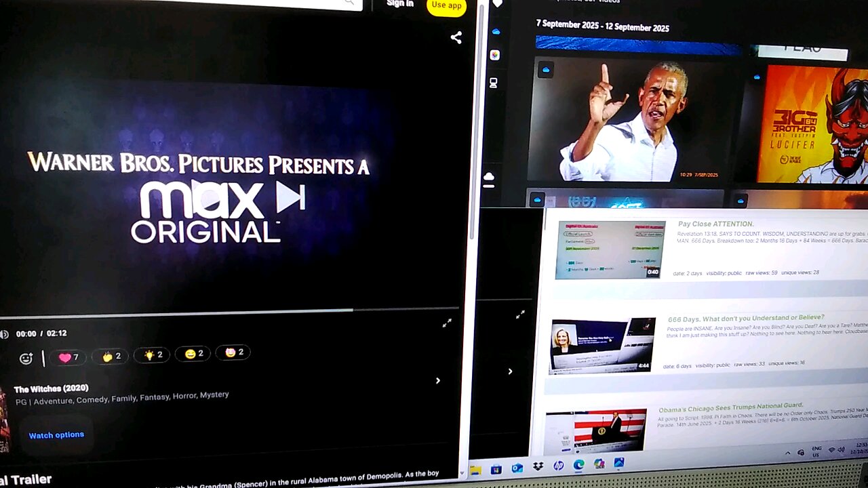Click cloud badge on the lower-right gallery photo
Image resolution: width=868 pixels, height=488 pixels.
[x=741, y=201]
